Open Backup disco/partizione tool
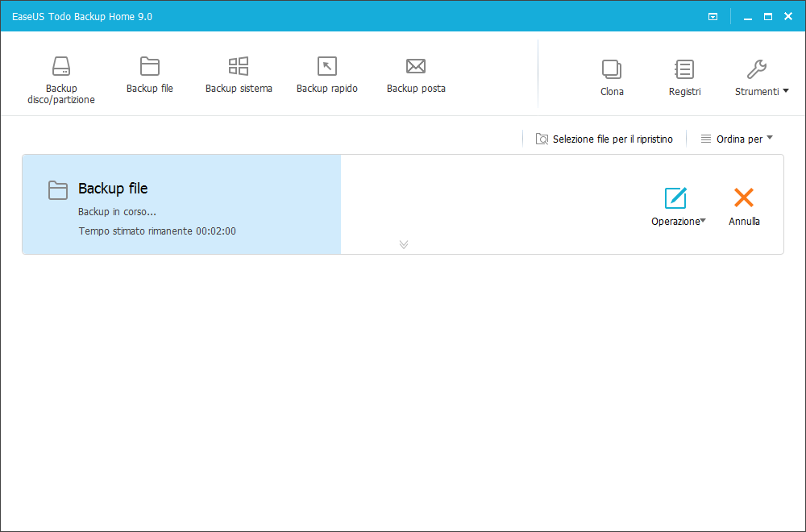Screen dimensions: 806x532 point(61,80)
